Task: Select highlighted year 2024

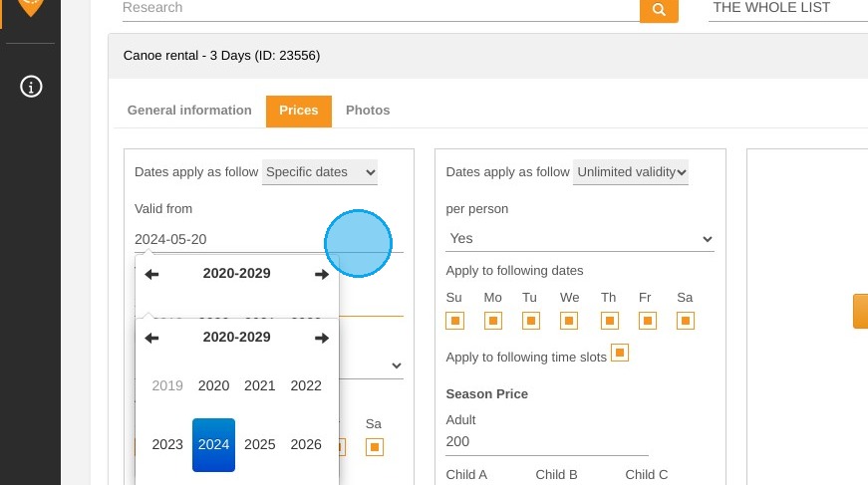Action: [x=213, y=444]
